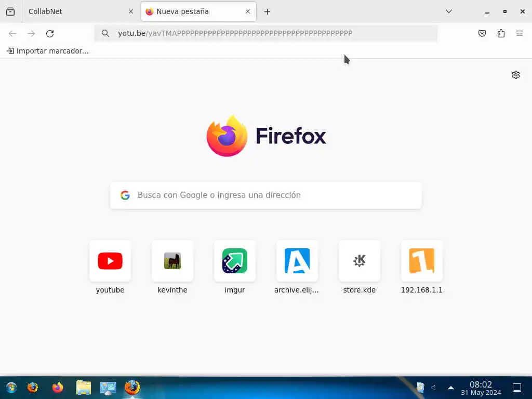Save page to Pocket
This screenshot has width=532, height=399.
[482, 33]
